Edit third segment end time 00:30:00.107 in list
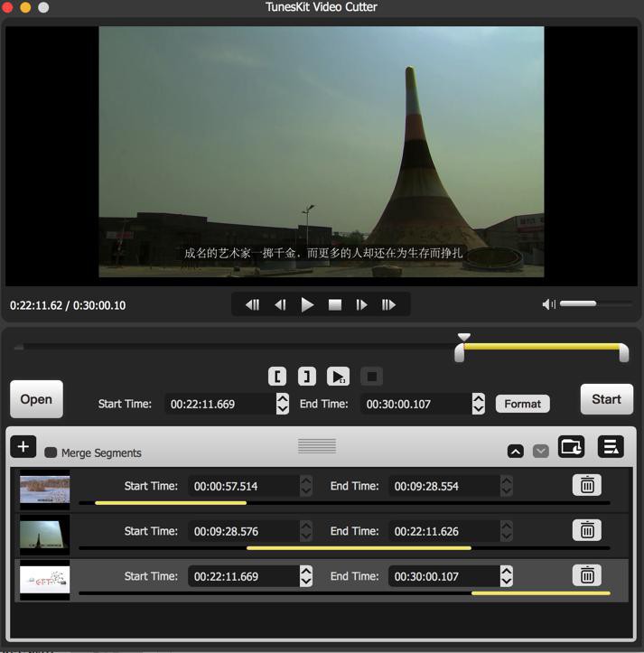644x653 pixels. (444, 576)
